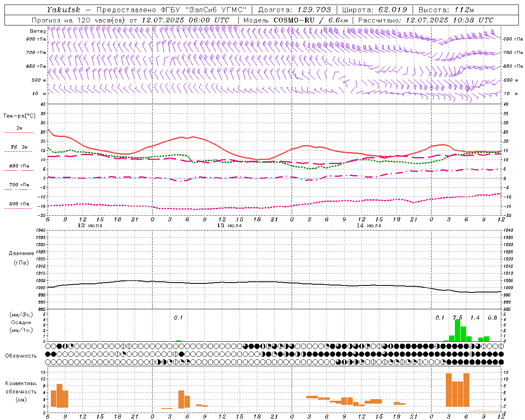Click the "0.8" precipitation total value
Screen dimensions: 525x420
pyautogui.click(x=492, y=318)
